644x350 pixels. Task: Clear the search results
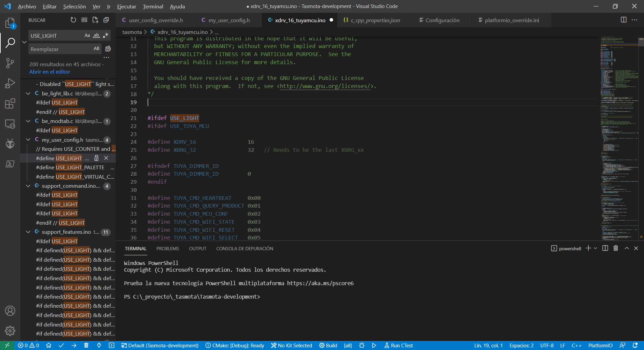click(84, 20)
